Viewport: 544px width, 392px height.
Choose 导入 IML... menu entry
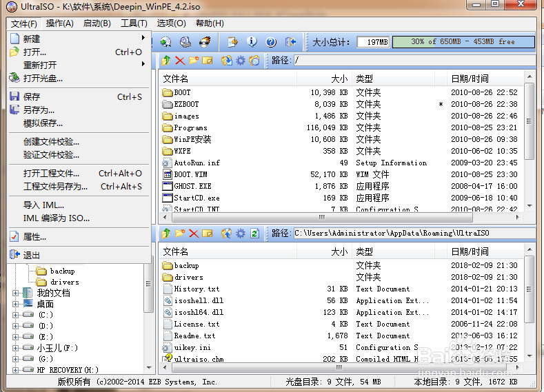tap(79, 205)
